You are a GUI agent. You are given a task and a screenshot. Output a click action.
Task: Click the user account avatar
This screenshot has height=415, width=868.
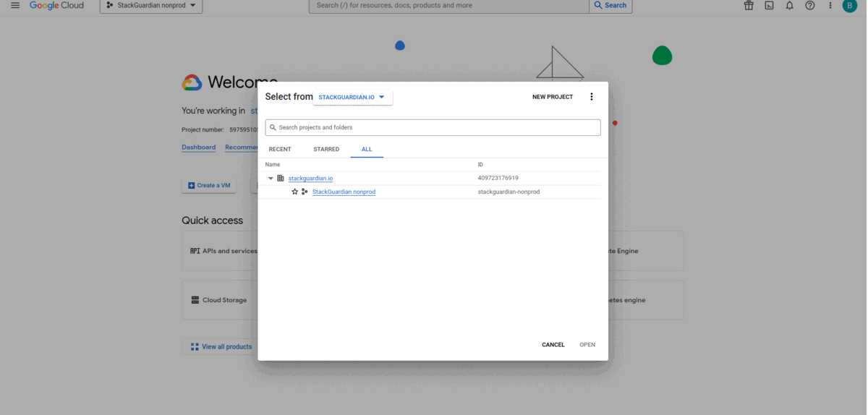tap(849, 5)
